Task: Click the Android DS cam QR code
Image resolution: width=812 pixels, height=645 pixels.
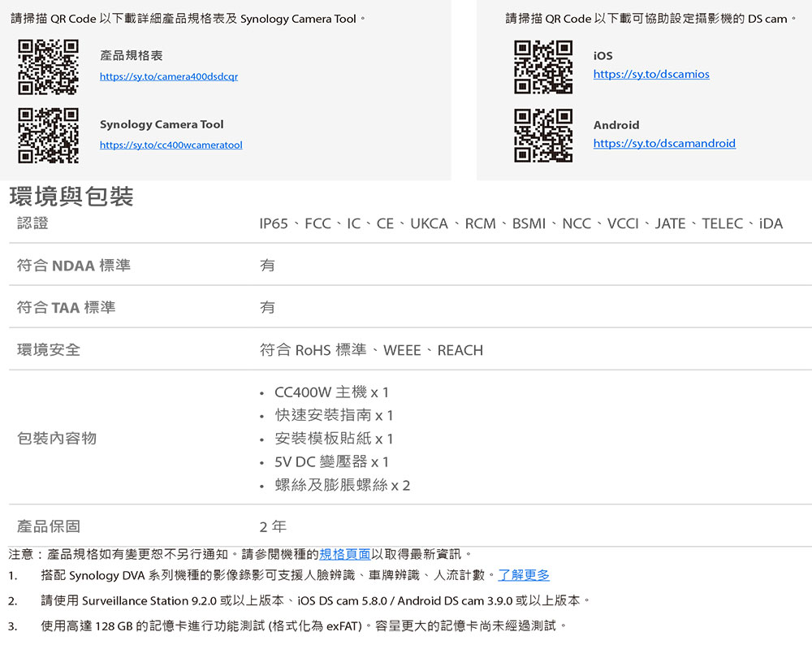Action: 543,135
